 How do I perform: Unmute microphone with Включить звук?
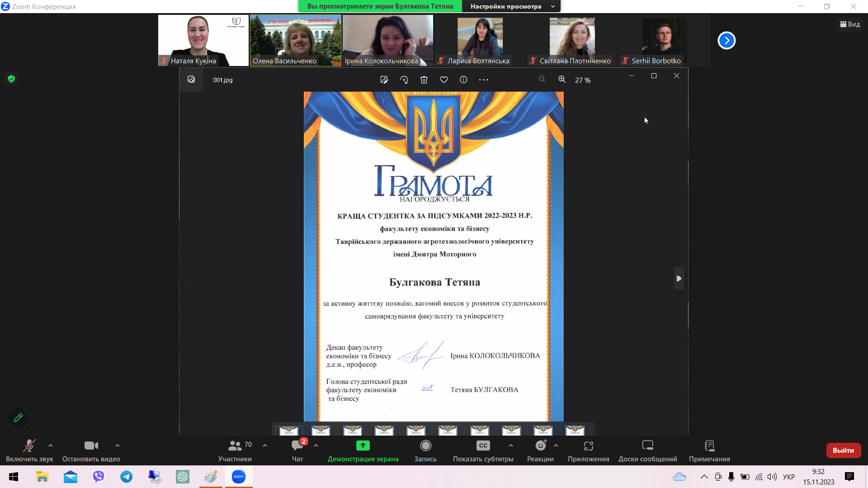tap(29, 446)
